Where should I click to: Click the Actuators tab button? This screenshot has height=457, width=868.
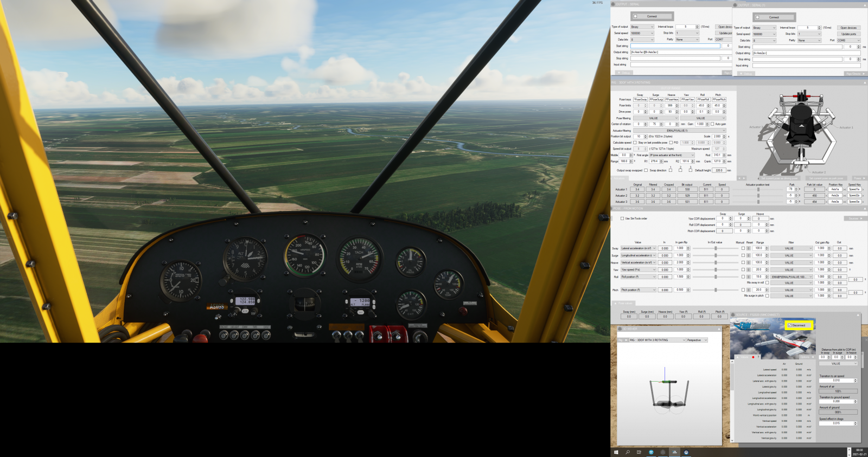point(619,178)
